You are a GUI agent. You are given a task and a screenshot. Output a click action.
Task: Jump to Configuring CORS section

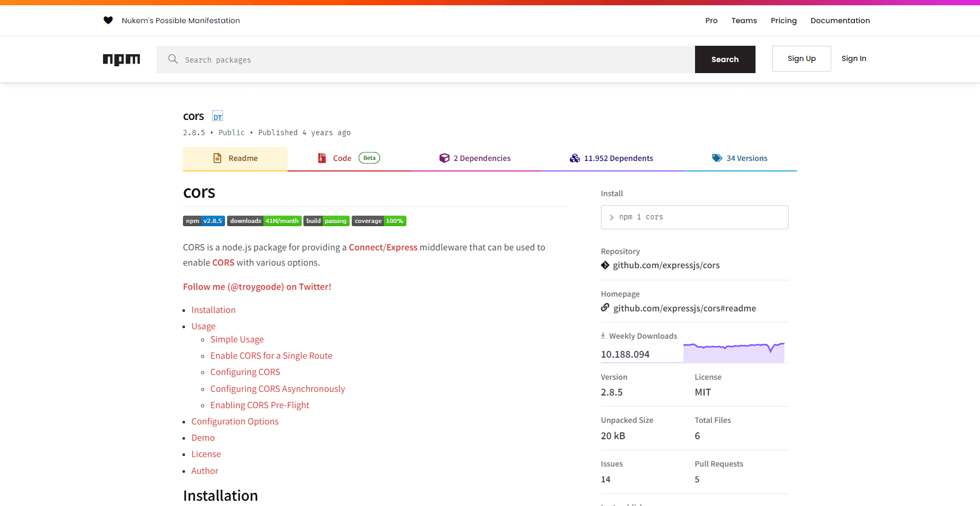pyautogui.click(x=245, y=372)
